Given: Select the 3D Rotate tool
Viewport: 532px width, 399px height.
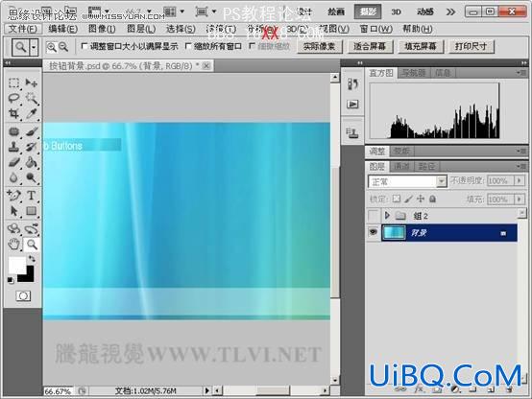Looking at the screenshot, I should (13, 228).
